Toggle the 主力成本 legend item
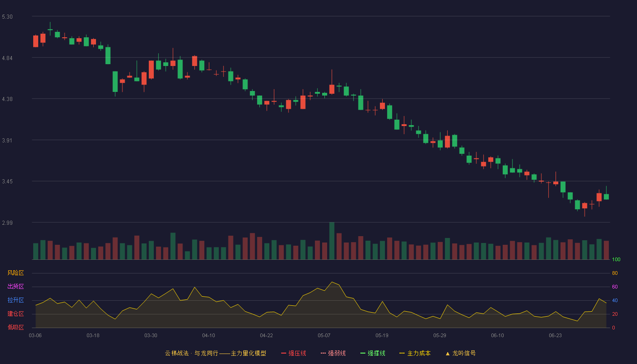Image resolution: width=637 pixels, height=364 pixels. point(415,353)
